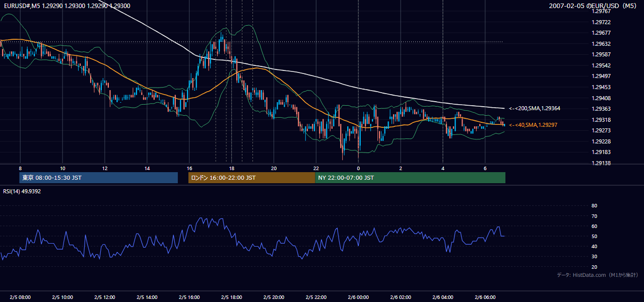644x302 pixels.
Task: Click price axis value 1.29318
Action: (x=601, y=120)
